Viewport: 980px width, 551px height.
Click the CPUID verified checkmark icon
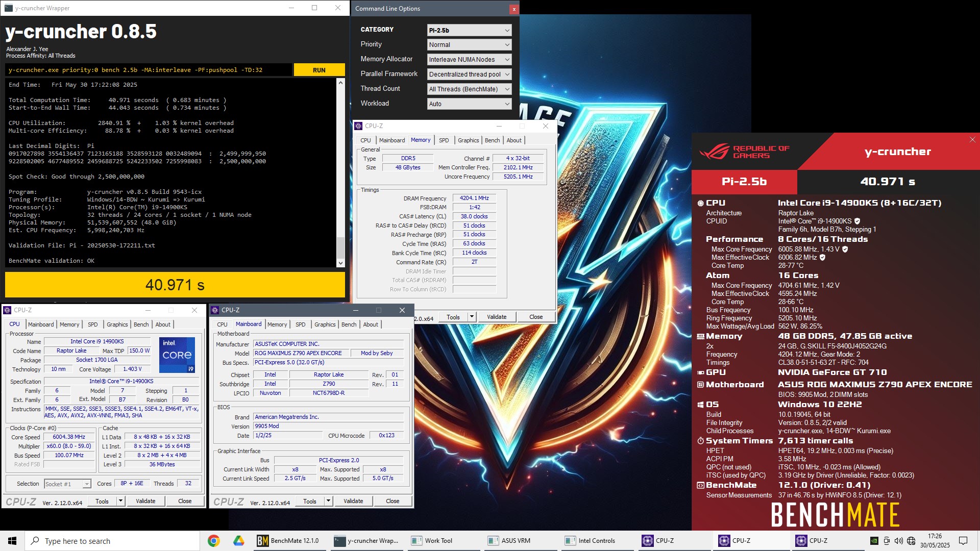click(x=857, y=221)
